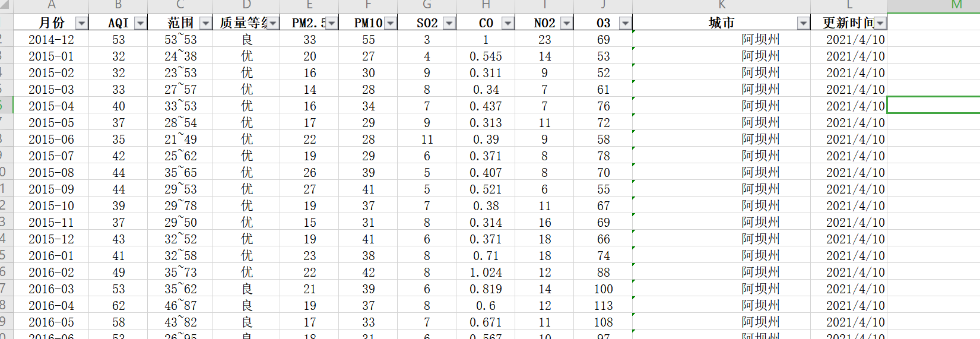
Task: Select PM2.5 value 33 in 2014-12 row
Action: pos(309,40)
